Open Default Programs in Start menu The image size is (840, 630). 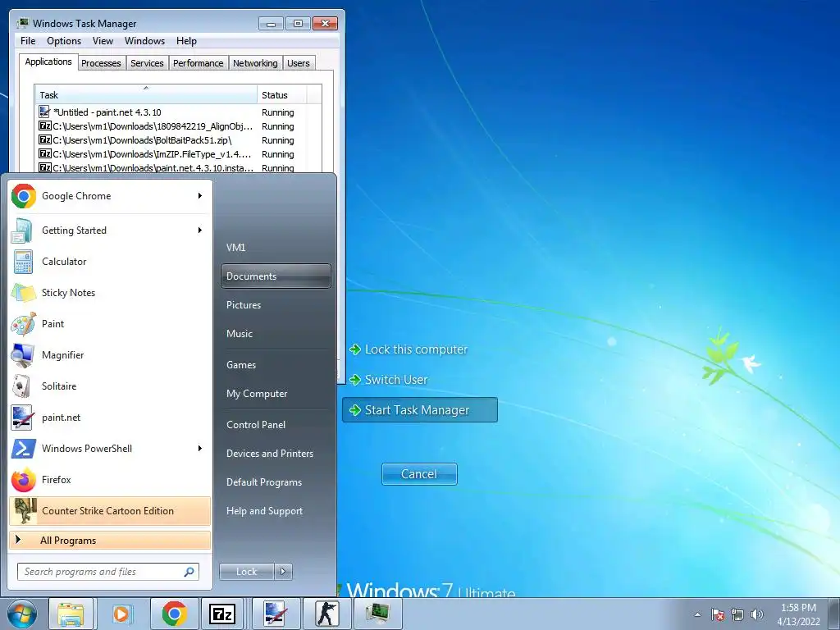pos(276,482)
